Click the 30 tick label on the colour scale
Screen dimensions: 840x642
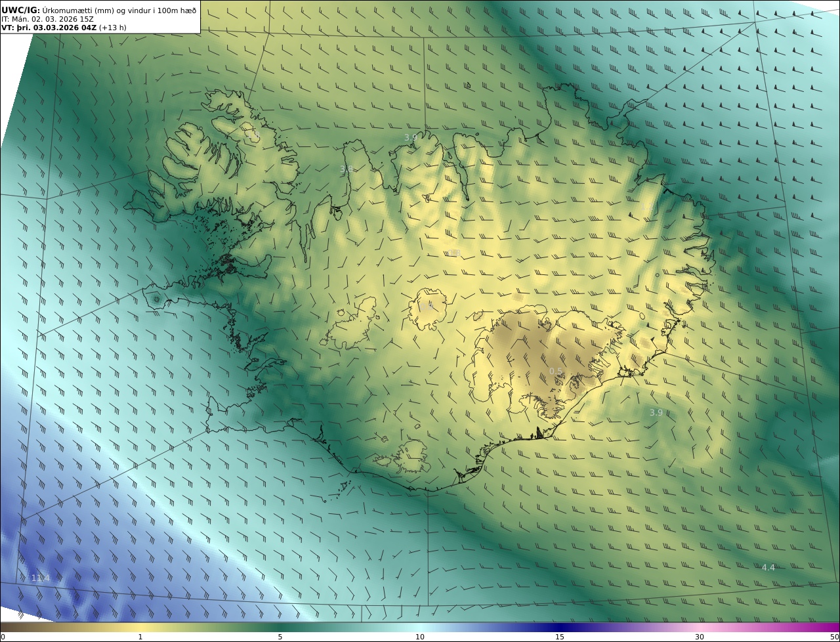700,637
